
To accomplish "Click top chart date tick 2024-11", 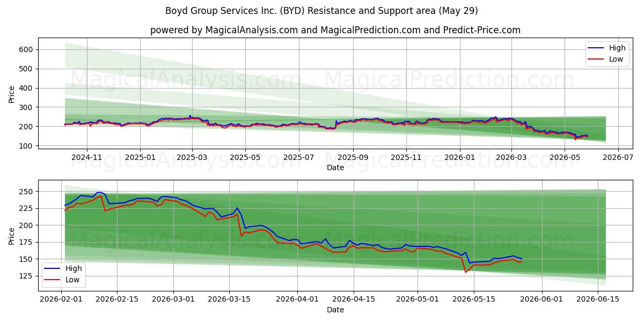I will point(86,158).
